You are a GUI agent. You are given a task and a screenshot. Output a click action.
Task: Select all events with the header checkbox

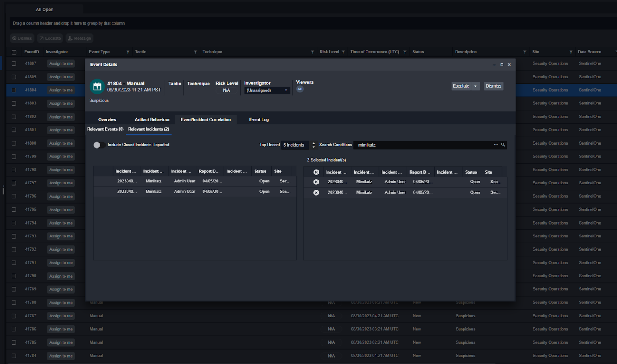tap(14, 52)
